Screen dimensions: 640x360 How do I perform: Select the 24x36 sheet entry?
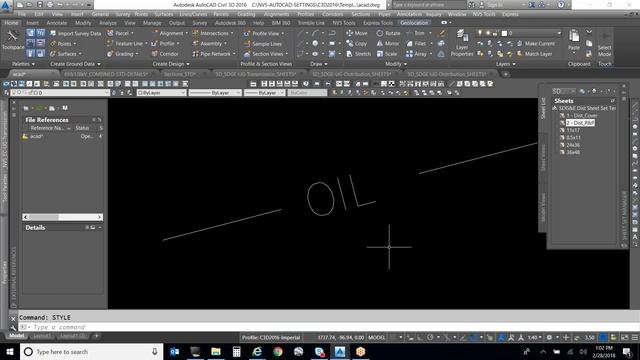[x=573, y=145]
